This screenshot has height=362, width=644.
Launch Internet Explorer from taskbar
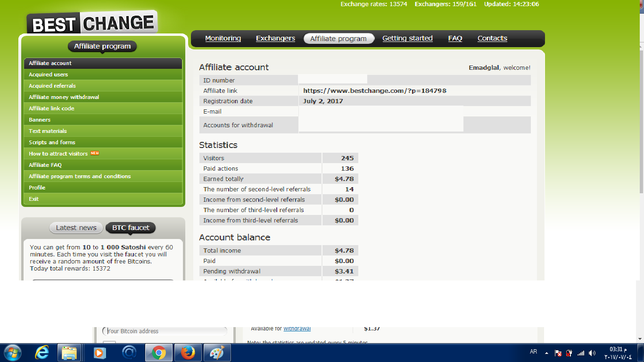coord(42,353)
